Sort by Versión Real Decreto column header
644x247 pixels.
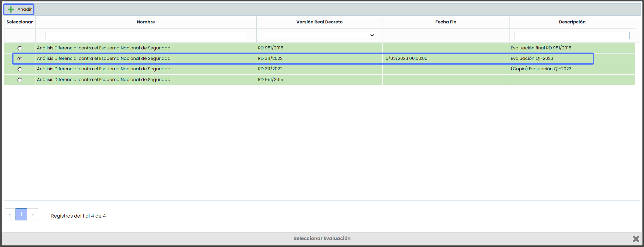click(319, 22)
